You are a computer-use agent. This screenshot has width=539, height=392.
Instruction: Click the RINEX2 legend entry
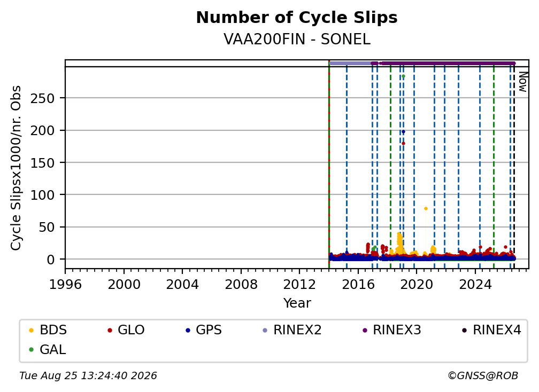click(x=292, y=330)
